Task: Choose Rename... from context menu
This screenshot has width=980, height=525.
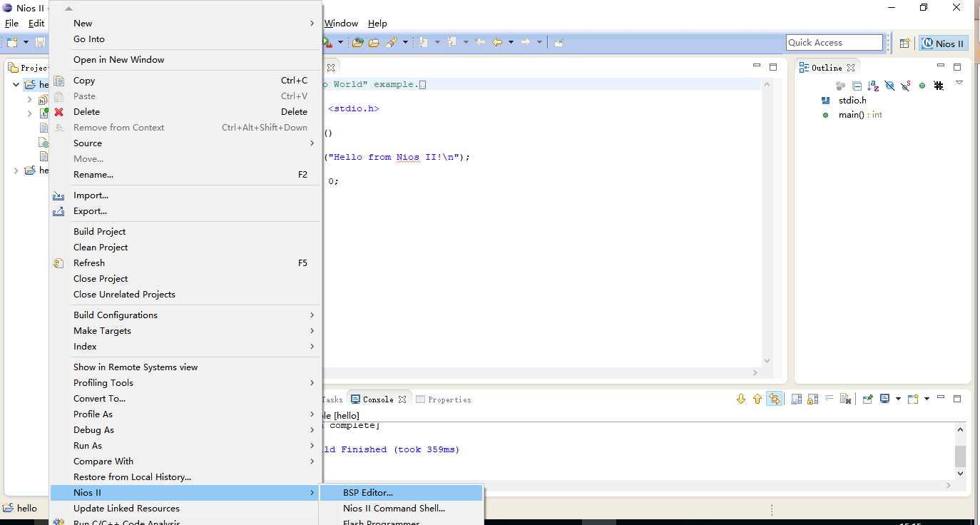Action: (x=185, y=175)
